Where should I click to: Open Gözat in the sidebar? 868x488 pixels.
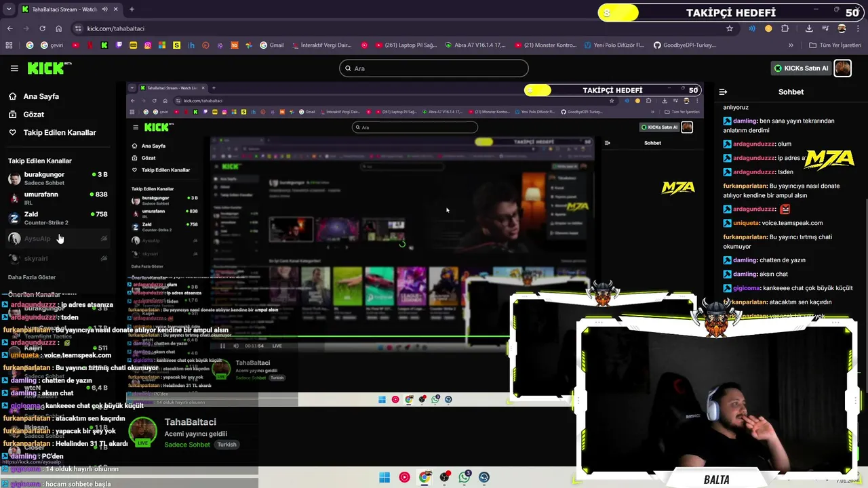tap(26, 115)
